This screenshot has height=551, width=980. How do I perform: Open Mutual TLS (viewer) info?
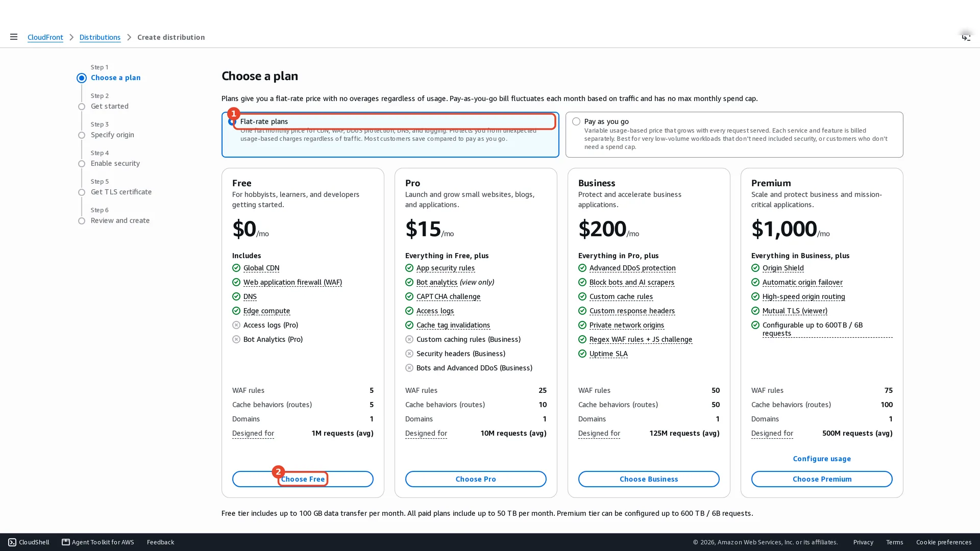tap(795, 311)
